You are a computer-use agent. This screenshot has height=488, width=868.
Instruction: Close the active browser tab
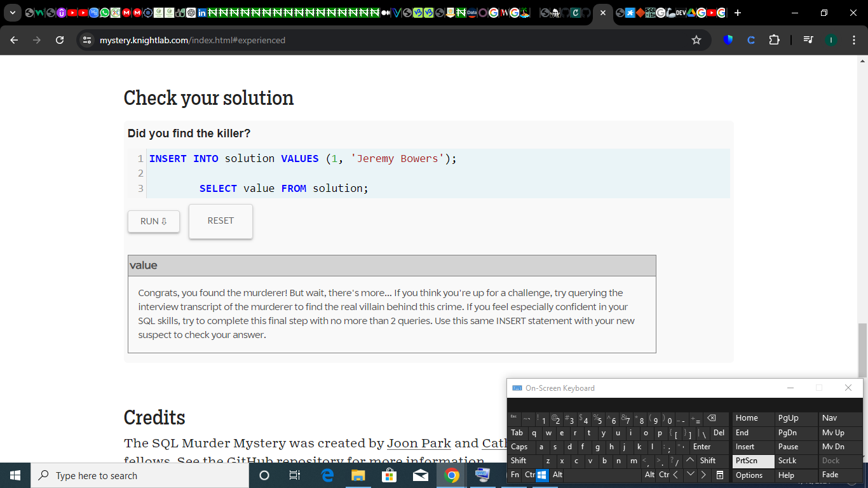(x=603, y=13)
